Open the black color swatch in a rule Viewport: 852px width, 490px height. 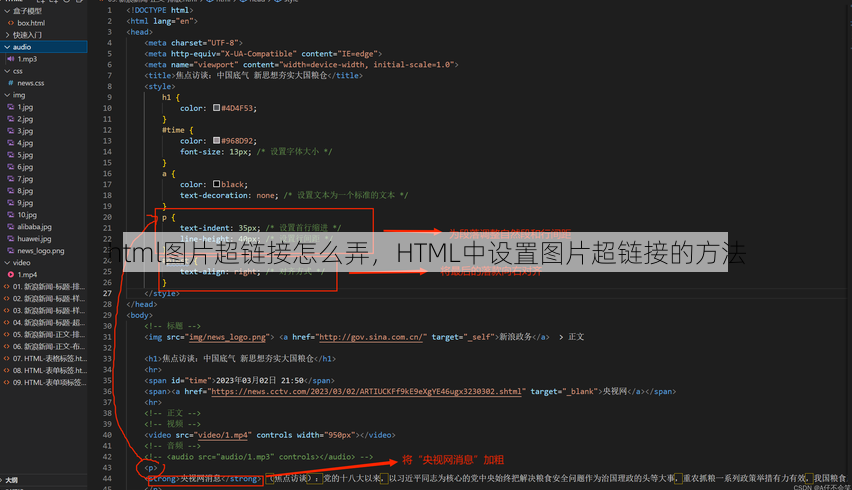(x=216, y=184)
